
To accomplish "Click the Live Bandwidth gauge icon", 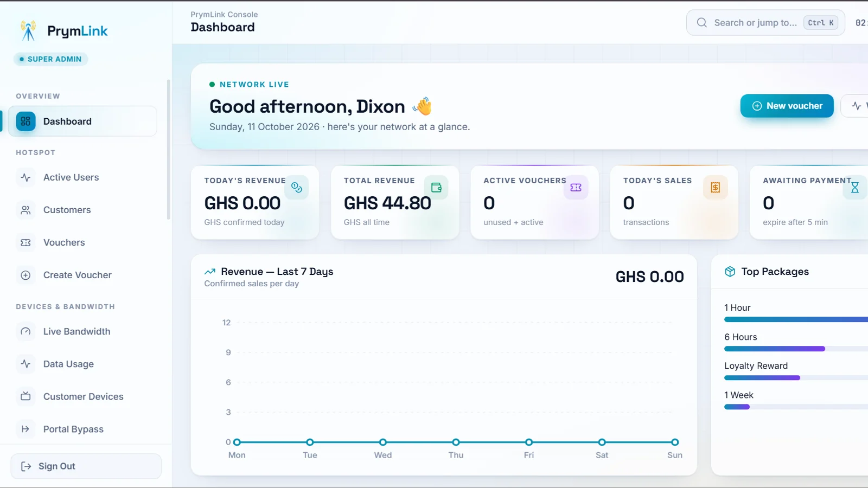I will pos(25,331).
